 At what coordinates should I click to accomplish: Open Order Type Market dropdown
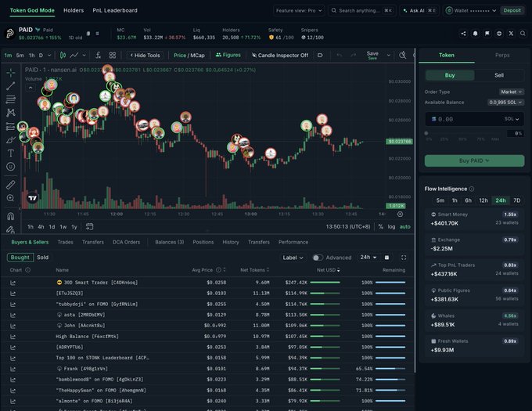coord(511,92)
